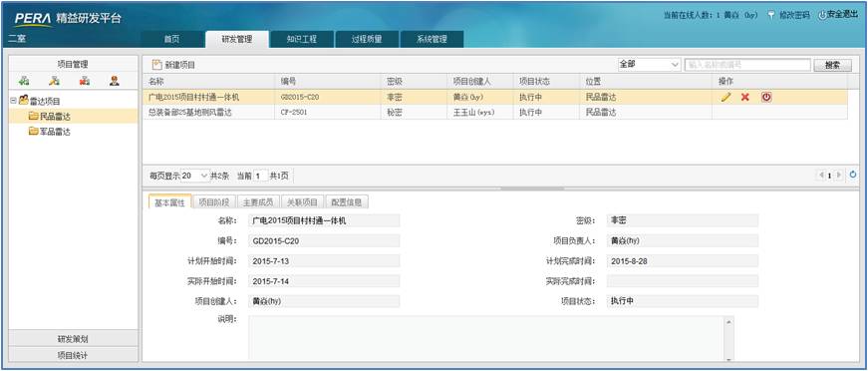Expand the 研发策划 accordion section
The width and height of the screenshot is (868, 371).
click(73, 338)
